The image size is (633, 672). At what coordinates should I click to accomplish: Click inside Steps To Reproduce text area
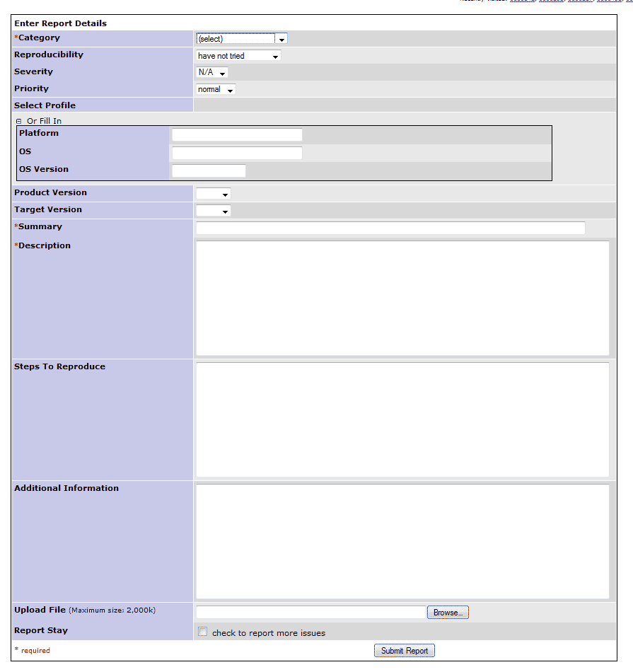[402, 419]
